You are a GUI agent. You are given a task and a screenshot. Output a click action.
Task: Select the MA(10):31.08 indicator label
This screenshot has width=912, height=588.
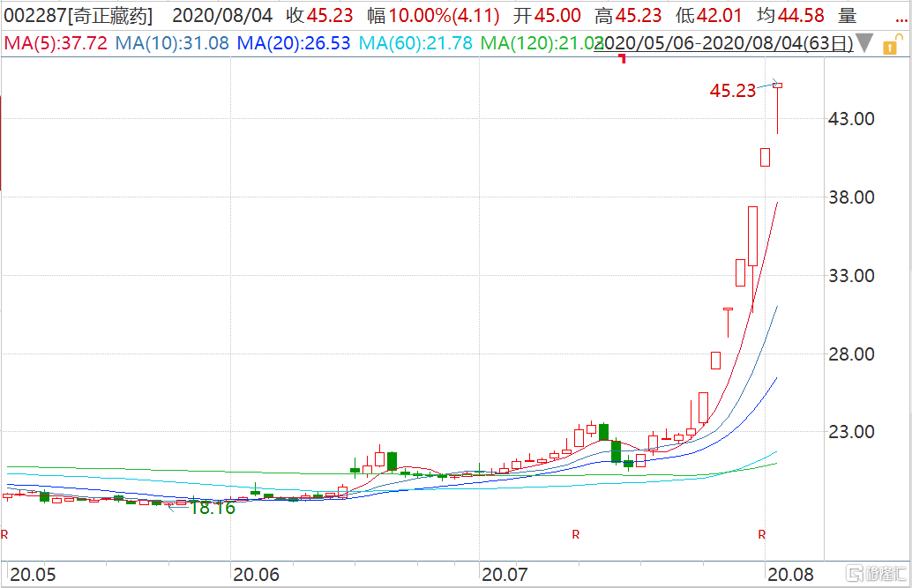pyautogui.click(x=172, y=43)
